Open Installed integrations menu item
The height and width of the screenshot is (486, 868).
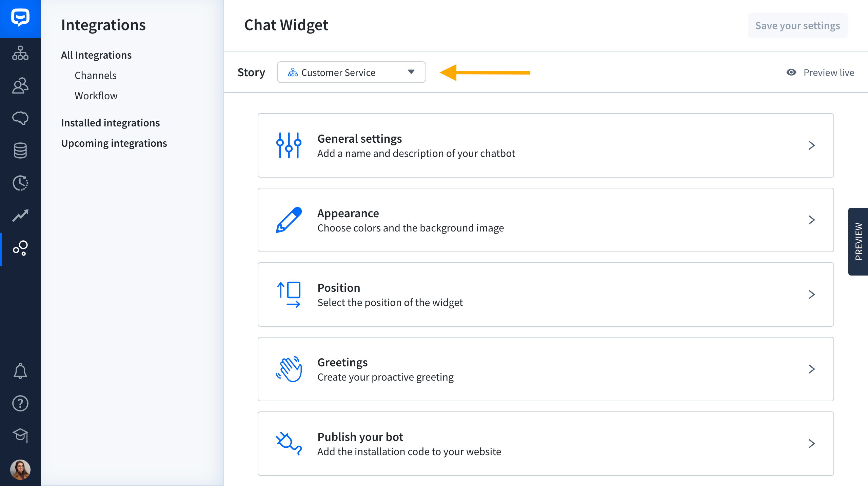(x=110, y=123)
